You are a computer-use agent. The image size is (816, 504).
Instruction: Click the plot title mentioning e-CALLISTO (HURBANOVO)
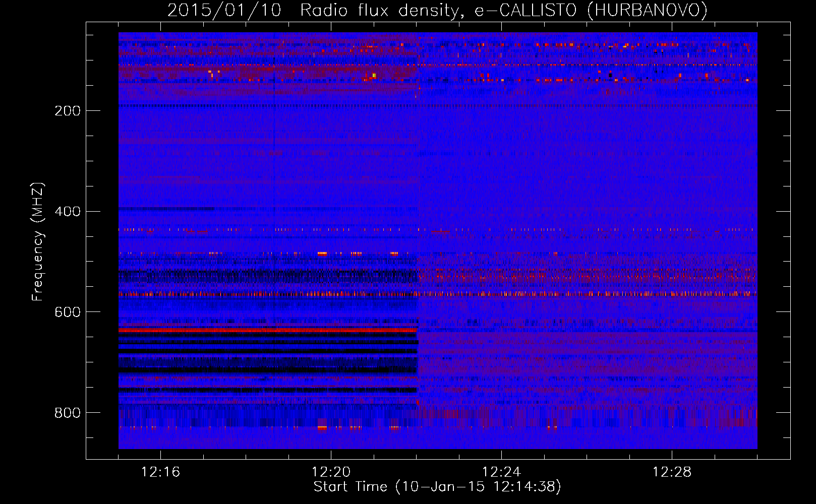click(437, 10)
